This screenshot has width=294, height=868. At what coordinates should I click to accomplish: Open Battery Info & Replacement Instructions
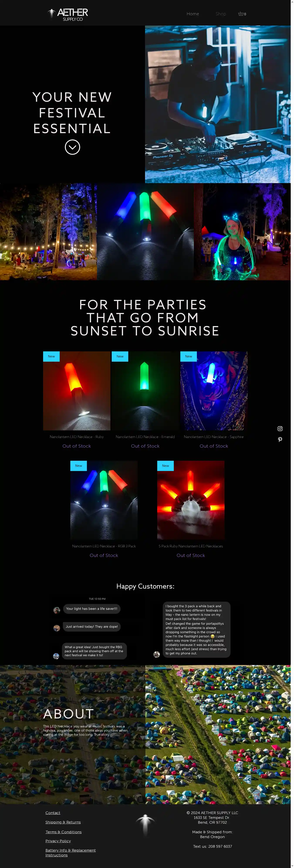pyautogui.click(x=71, y=853)
